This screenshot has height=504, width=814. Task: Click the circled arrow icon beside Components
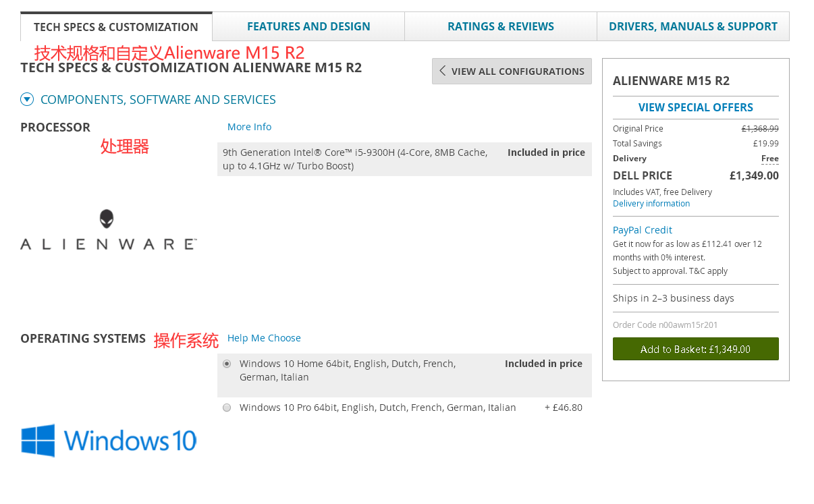27,100
